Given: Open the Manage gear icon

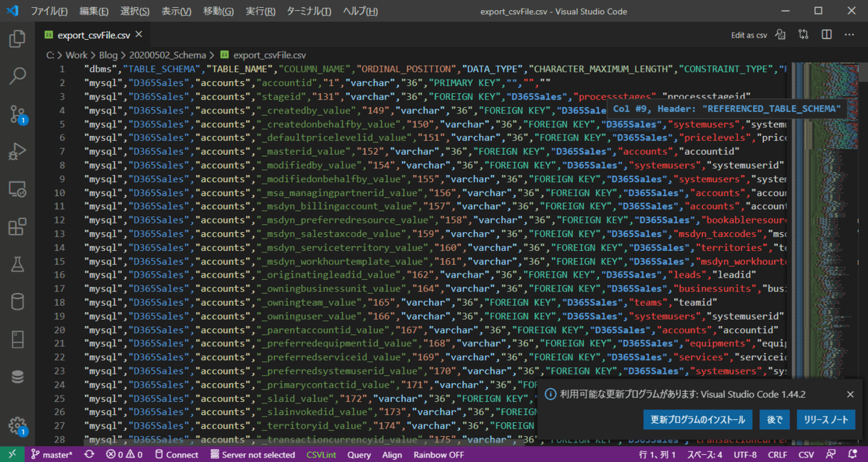Looking at the screenshot, I should click(x=17, y=425).
